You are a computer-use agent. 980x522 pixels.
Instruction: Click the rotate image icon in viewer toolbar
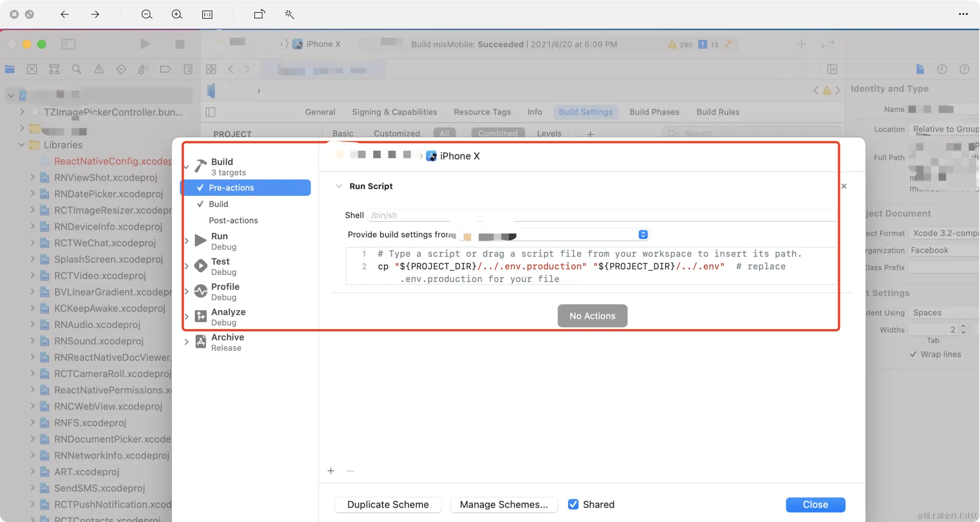point(259,14)
